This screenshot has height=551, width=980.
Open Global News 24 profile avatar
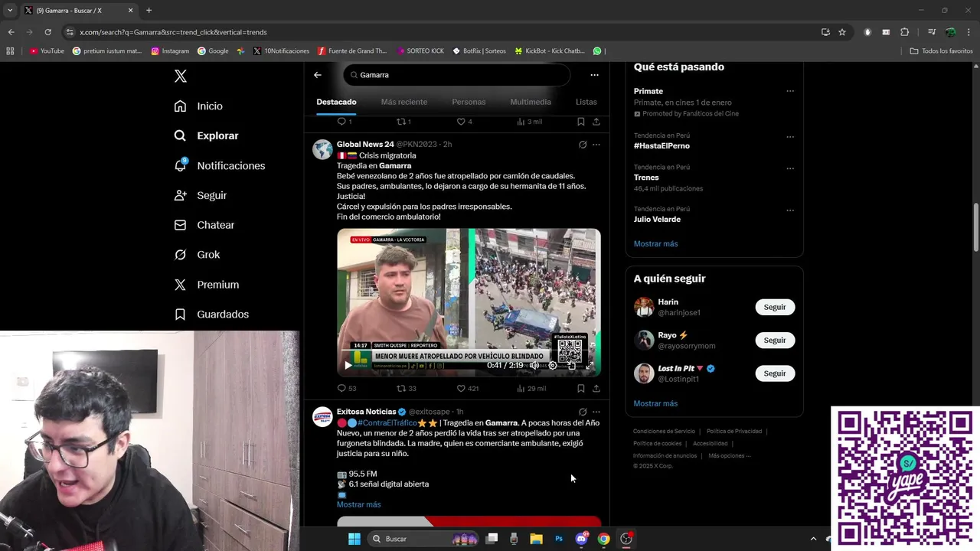tap(322, 149)
